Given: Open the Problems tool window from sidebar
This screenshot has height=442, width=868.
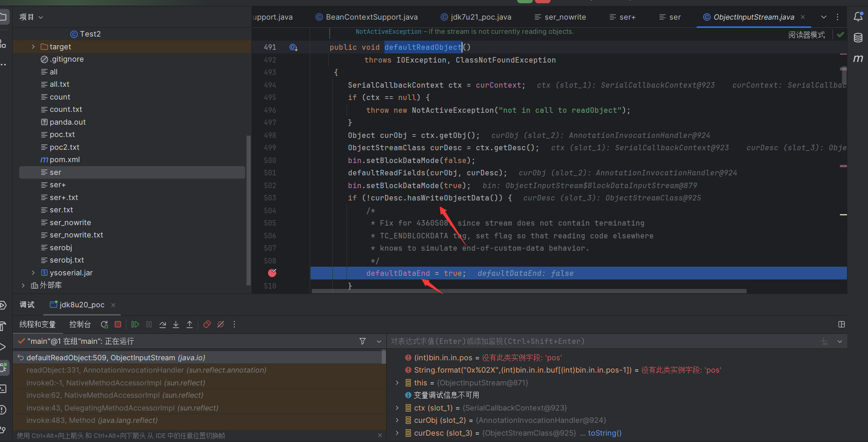Looking at the screenshot, I should [2, 410].
